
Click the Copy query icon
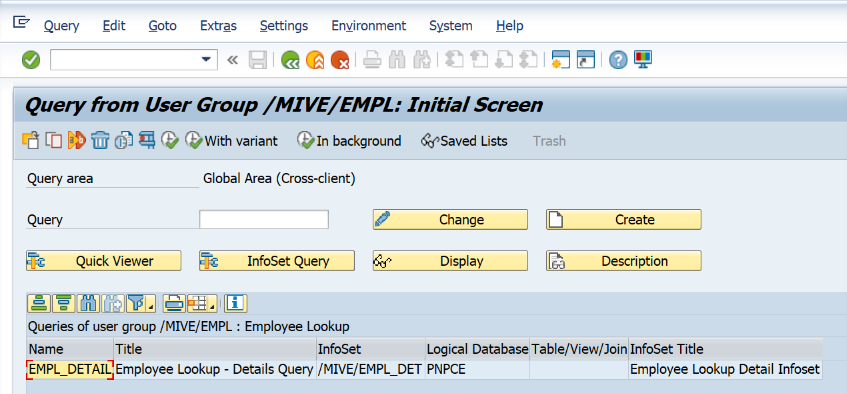point(54,141)
